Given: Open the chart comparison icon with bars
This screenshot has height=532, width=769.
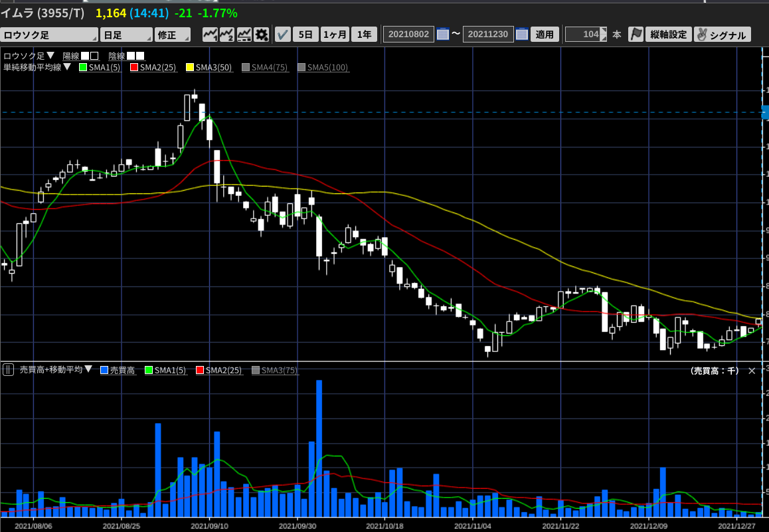Looking at the screenshot, I should 244,35.
